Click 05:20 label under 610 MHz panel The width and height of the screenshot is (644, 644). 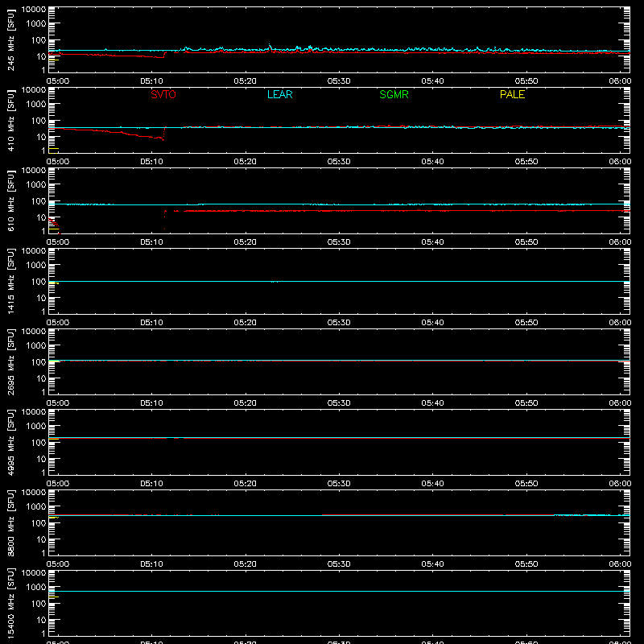(246, 242)
